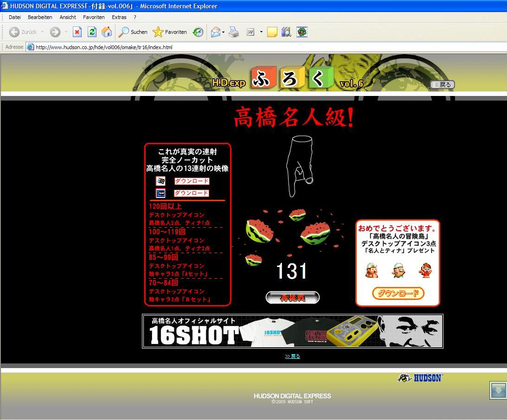Click the H.D.exp logo in the header

229,83
